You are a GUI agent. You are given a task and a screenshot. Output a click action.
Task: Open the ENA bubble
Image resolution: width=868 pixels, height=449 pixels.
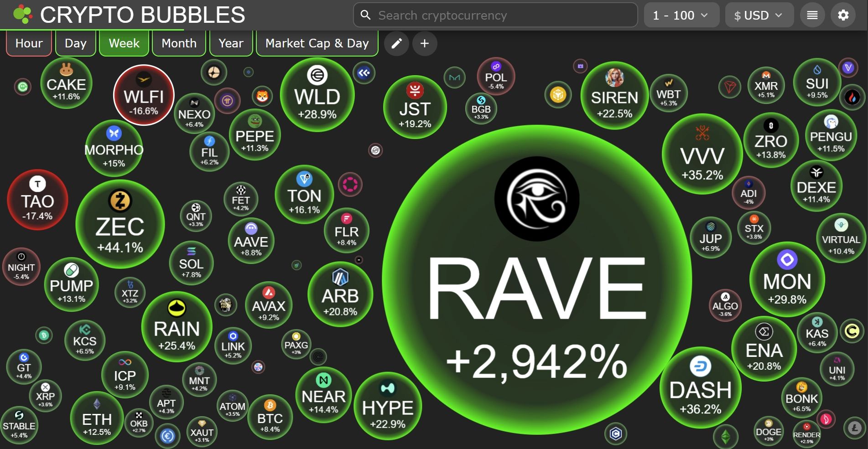click(764, 349)
